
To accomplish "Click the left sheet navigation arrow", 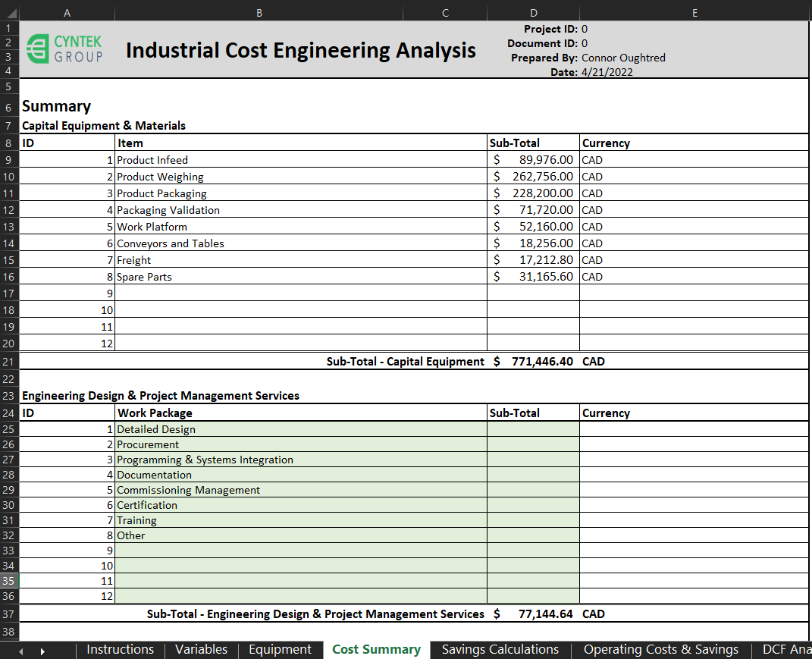I will pos(21,650).
